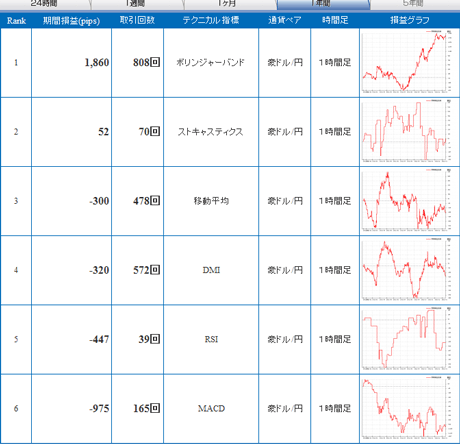This screenshot has width=460, height=444.
Task: Select the DMI indicator name
Action: (x=211, y=270)
